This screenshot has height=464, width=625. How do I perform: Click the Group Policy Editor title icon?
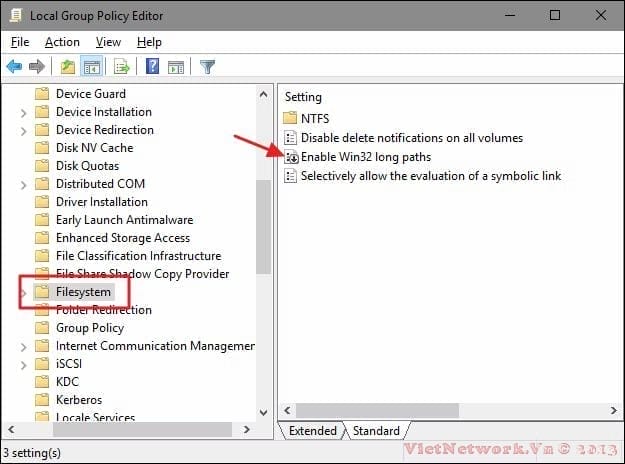tap(16, 15)
